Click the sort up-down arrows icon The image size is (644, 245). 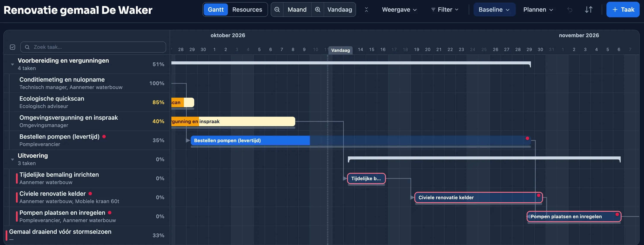[x=589, y=10]
